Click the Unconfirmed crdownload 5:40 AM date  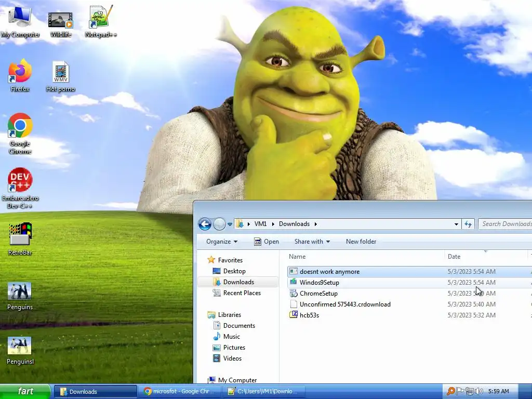471,304
